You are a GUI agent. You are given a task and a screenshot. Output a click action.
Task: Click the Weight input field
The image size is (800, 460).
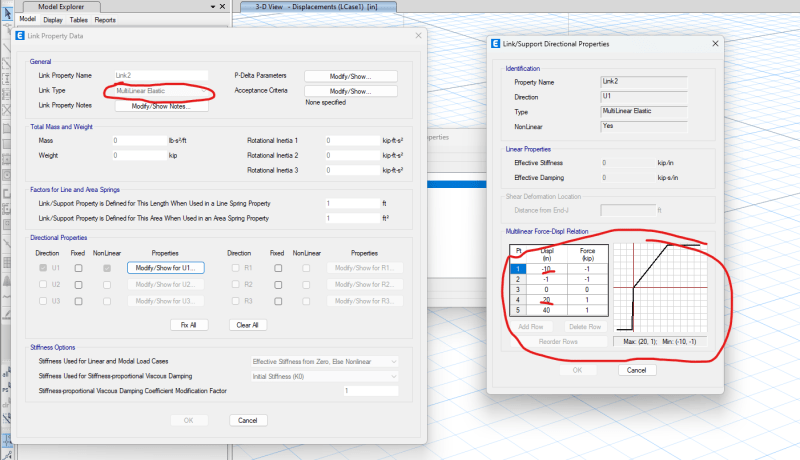(140, 156)
